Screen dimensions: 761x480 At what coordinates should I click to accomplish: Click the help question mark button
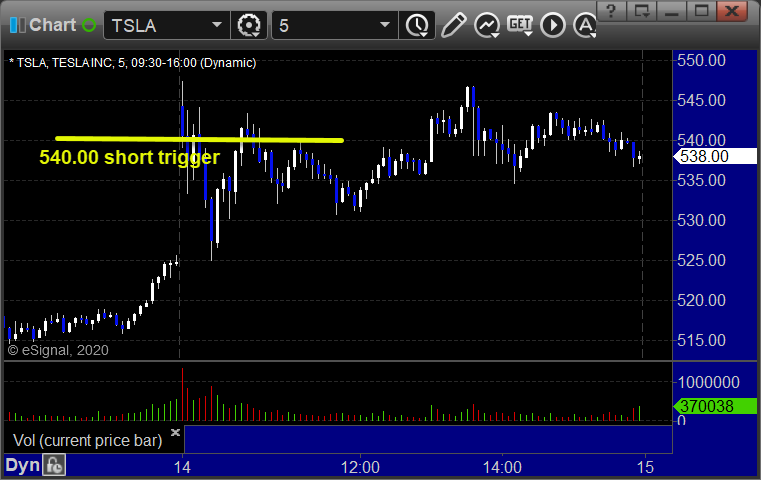point(612,10)
